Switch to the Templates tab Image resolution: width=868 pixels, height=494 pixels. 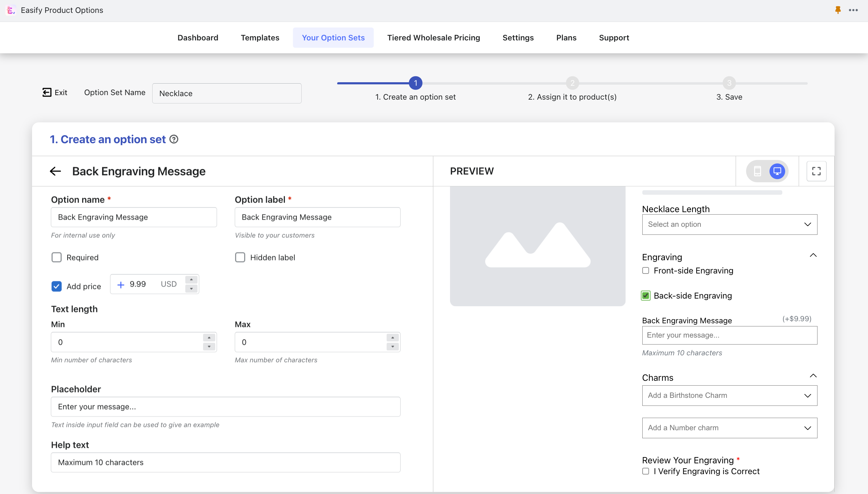[260, 38]
